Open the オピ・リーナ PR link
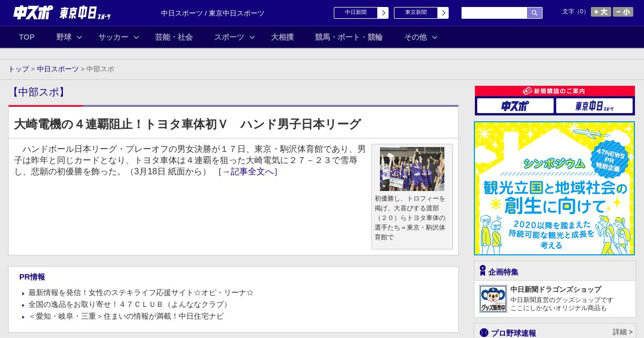Image resolution: width=644 pixels, height=338 pixels. tap(141, 292)
